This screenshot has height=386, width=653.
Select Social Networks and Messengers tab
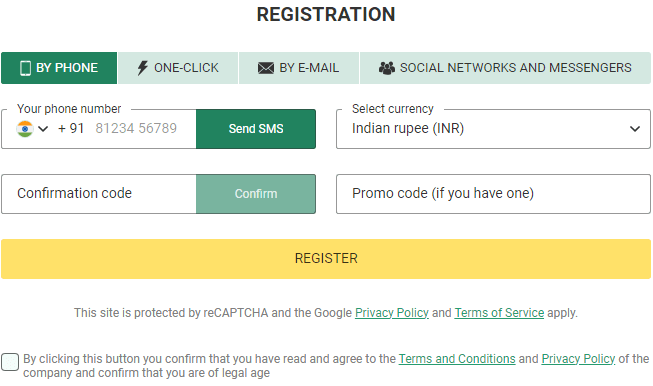505,68
